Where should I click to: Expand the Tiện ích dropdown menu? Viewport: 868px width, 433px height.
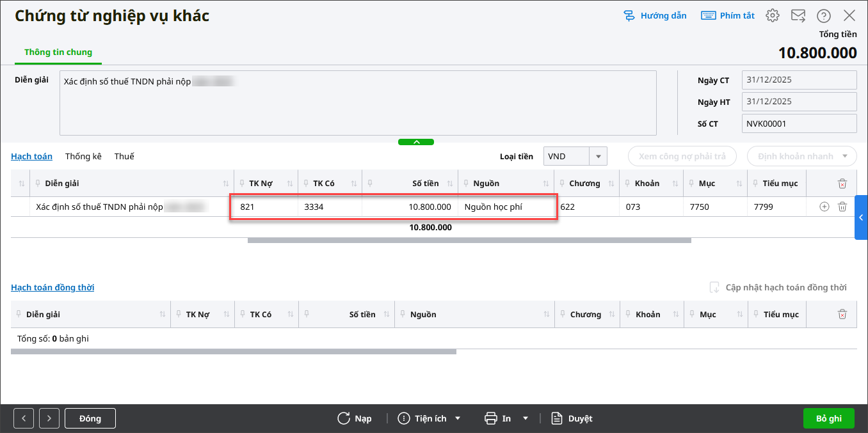(x=458, y=418)
